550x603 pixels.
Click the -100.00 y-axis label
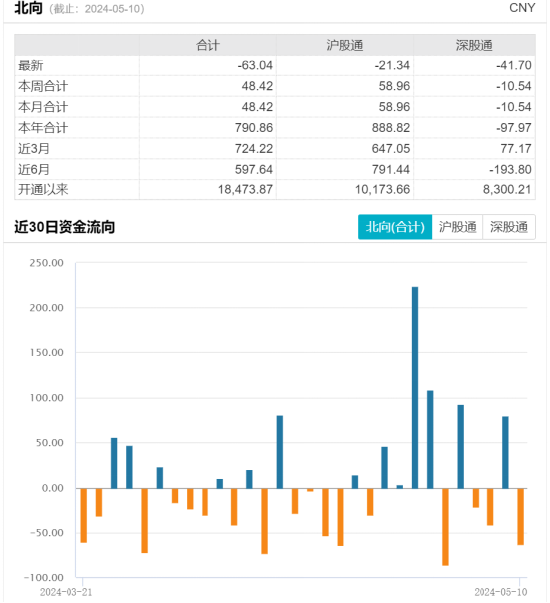coord(43,578)
